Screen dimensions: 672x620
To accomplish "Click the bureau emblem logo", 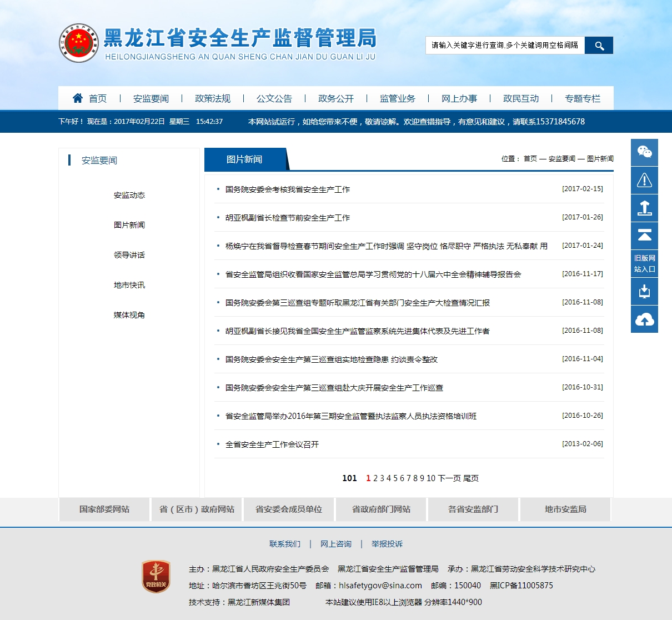I will coord(79,43).
